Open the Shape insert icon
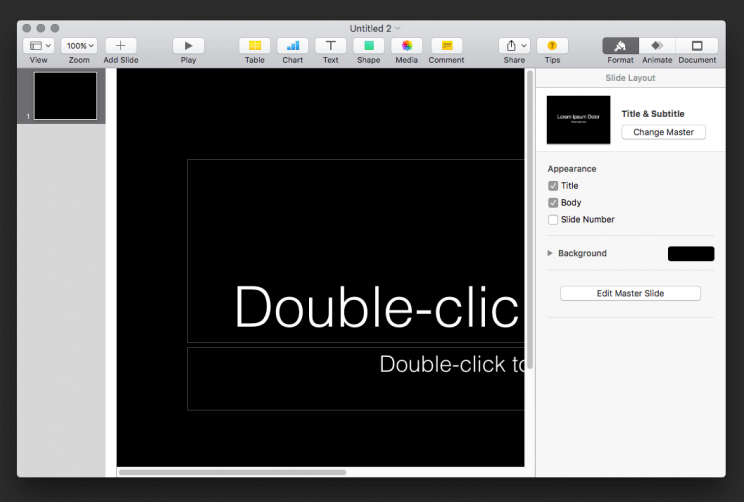The height and width of the screenshot is (502, 744). click(368, 46)
